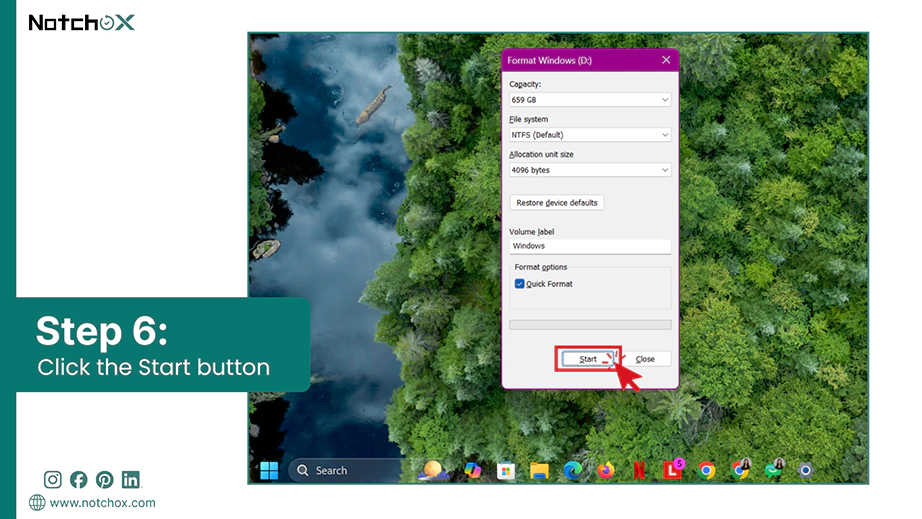Click the NotchoX logo
The height and width of the screenshot is (519, 922).
[82, 22]
